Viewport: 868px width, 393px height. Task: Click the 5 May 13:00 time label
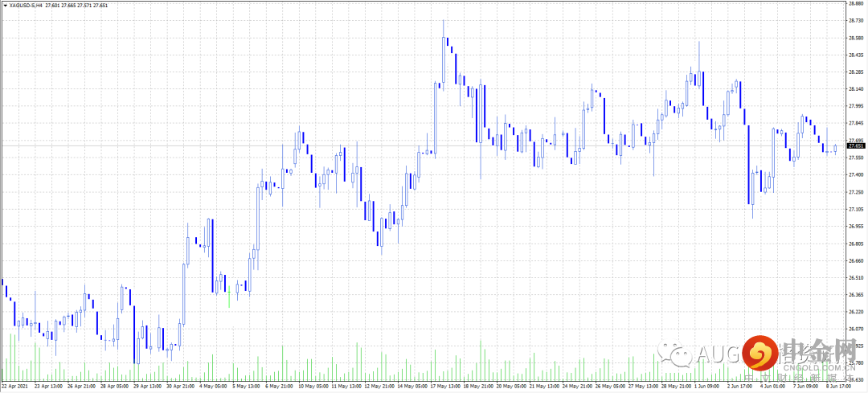(247, 386)
